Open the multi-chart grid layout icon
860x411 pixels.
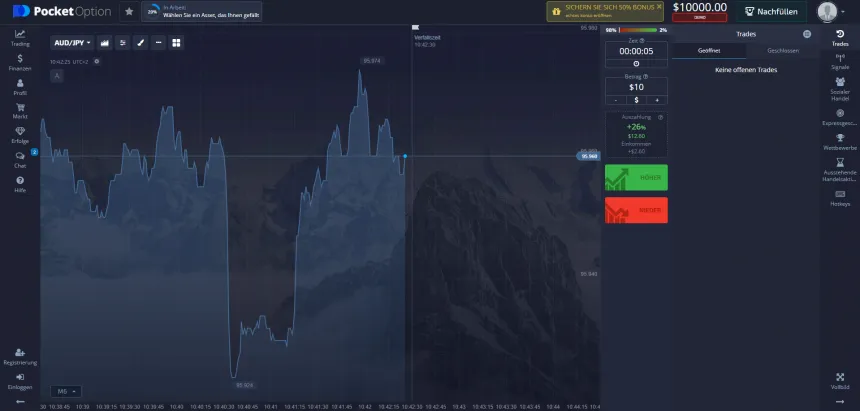click(x=176, y=43)
